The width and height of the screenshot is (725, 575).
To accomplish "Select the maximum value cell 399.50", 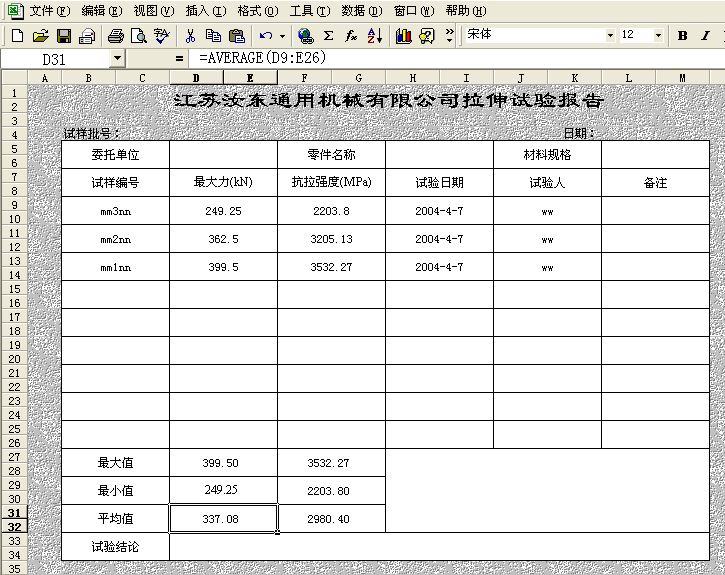I will [x=223, y=463].
